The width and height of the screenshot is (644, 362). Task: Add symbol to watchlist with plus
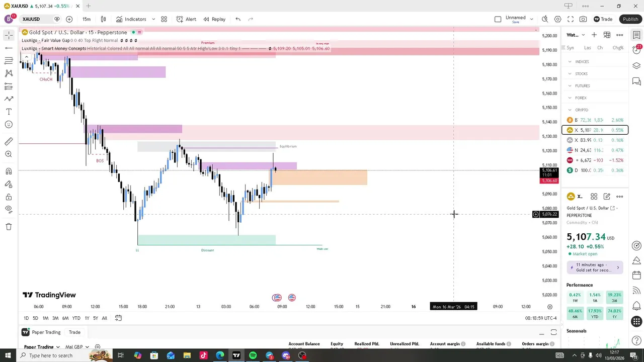tap(594, 35)
